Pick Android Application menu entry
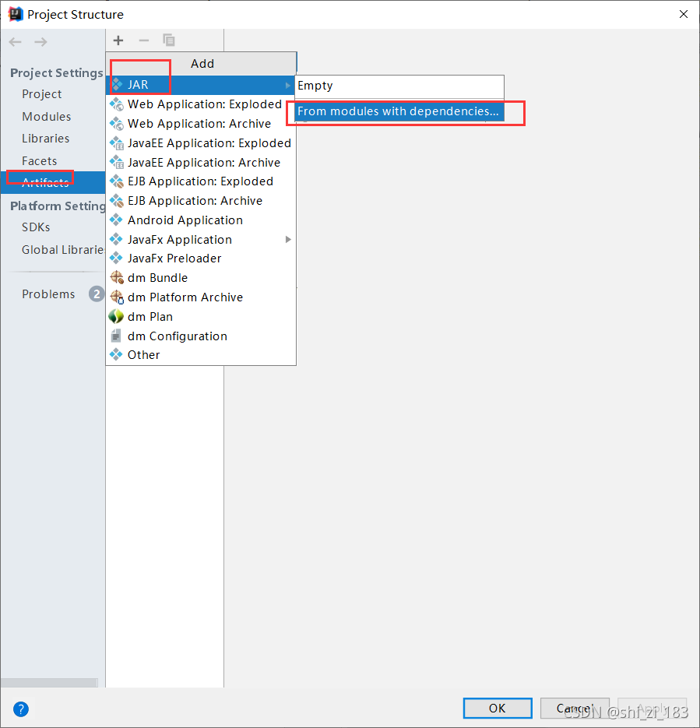 click(201, 220)
